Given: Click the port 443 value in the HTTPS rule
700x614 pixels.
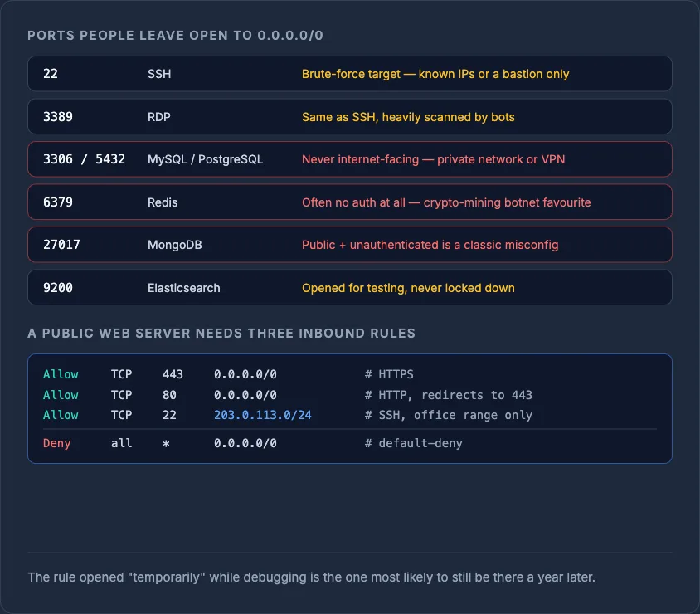Looking at the screenshot, I should click(173, 374).
